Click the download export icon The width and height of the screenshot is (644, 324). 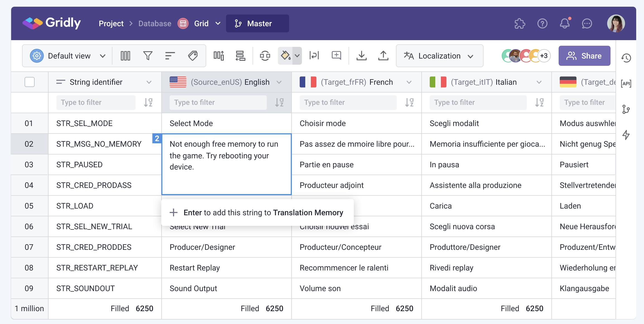point(361,56)
